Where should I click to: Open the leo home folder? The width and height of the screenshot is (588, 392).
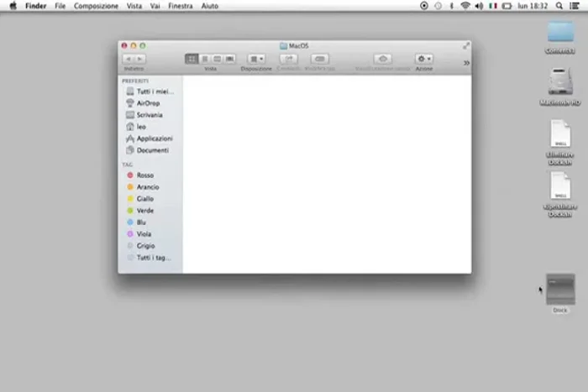pos(141,127)
